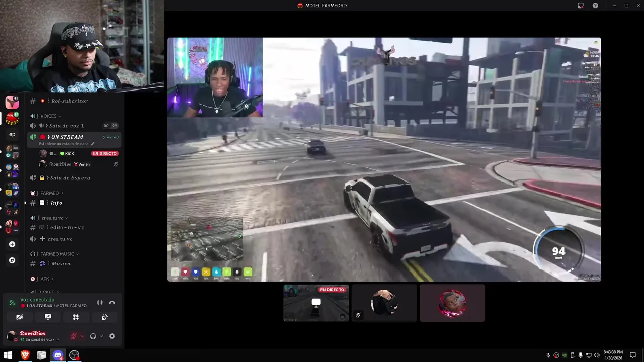Viewport: 644px width, 362px height.
Task: Collapse the VOICES category
Action: [x=48, y=116]
